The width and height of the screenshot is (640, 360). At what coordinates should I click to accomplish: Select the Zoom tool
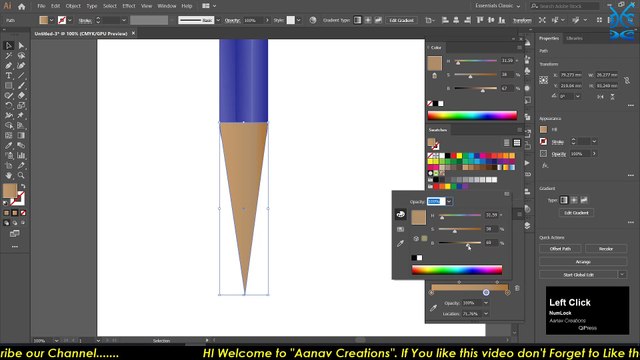[21, 176]
